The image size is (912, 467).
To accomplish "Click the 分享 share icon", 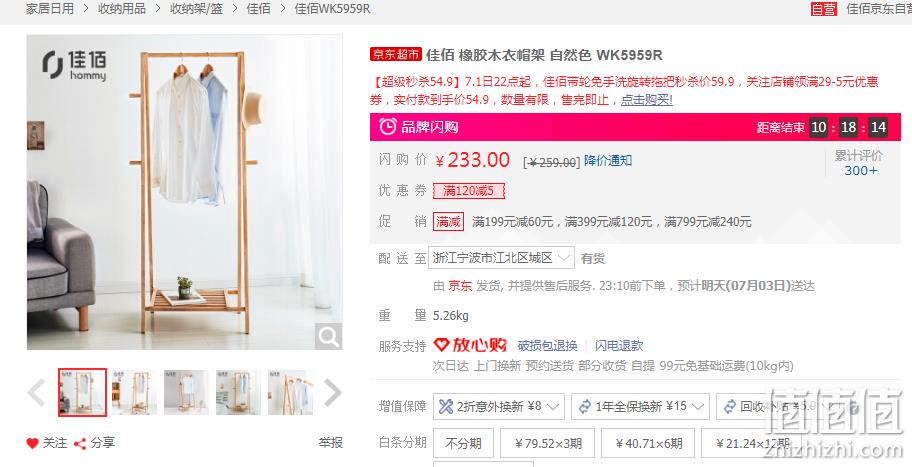I will [80, 444].
